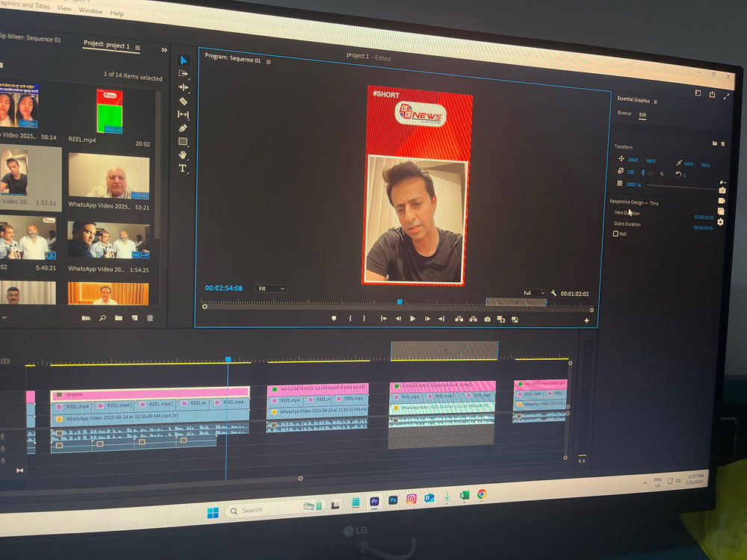This screenshot has height=560, width=747.
Task: Select REEL.mp4 thumbnail in Project panel
Action: 110,111
